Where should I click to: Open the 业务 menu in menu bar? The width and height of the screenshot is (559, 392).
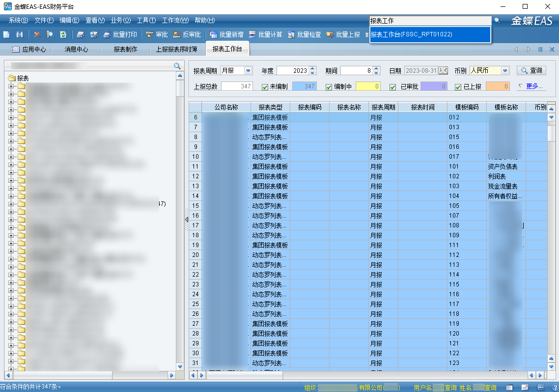(120, 20)
